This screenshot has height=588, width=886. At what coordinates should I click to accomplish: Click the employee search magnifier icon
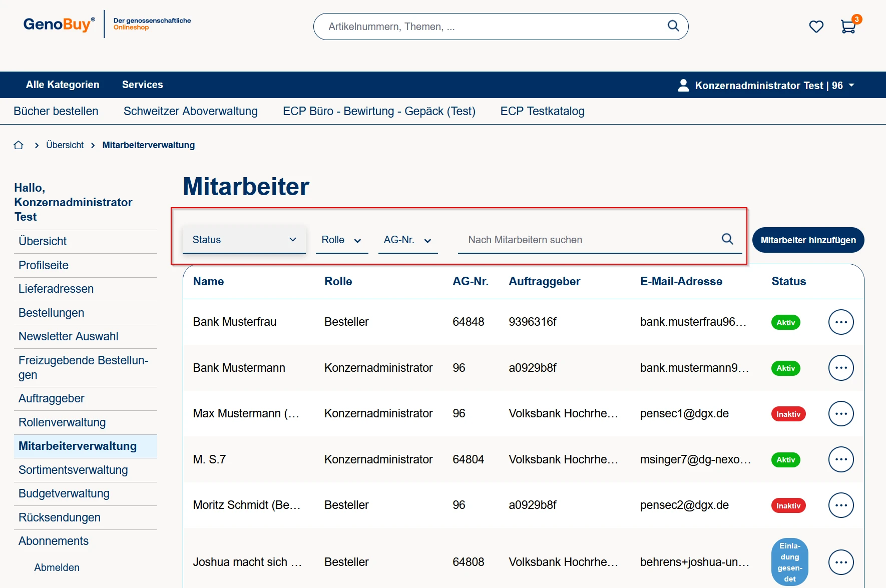point(727,239)
